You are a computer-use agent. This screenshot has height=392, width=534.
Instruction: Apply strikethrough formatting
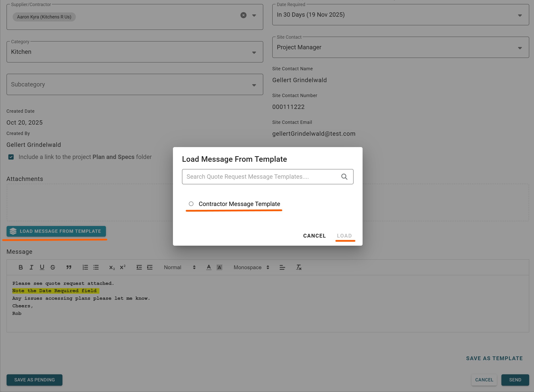53,267
